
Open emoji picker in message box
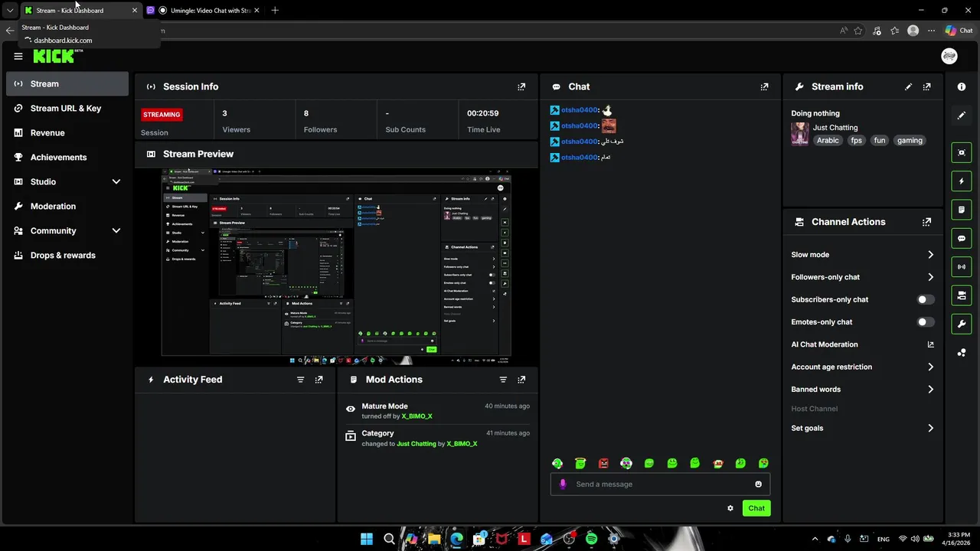point(759,484)
